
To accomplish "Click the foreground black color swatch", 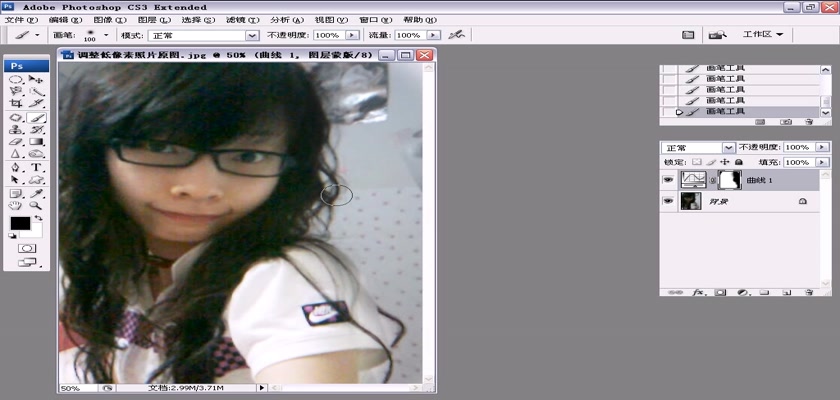I will point(19,223).
